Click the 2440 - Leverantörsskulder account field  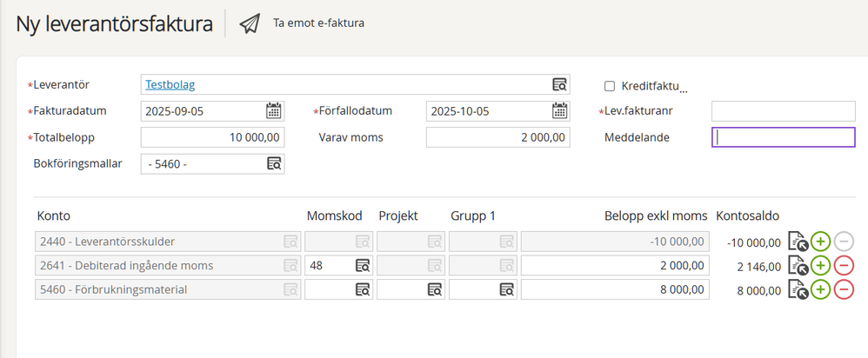168,242
